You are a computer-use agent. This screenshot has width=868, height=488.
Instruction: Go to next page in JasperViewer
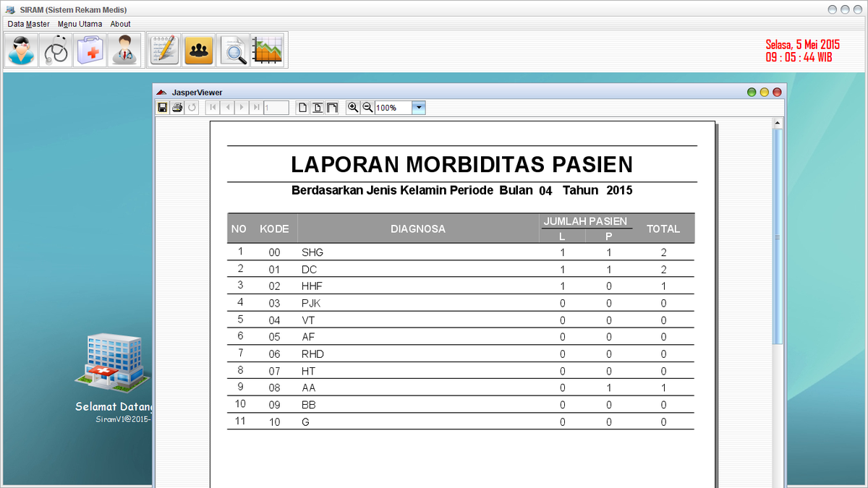pos(242,108)
